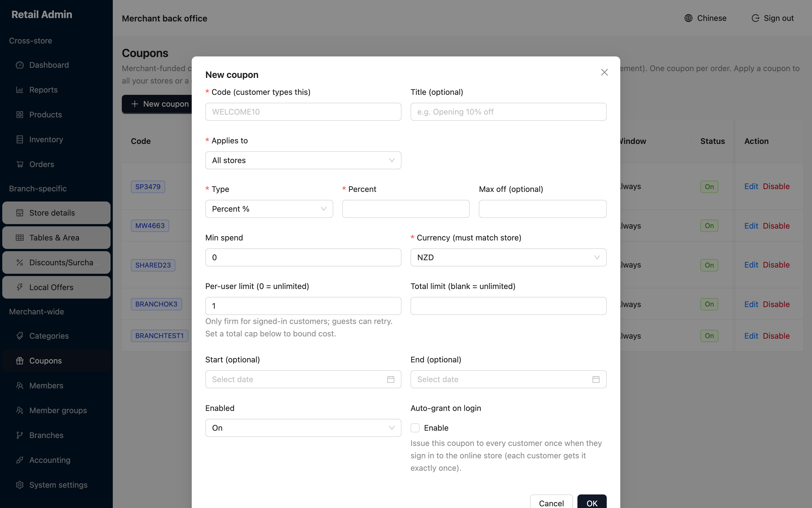Close the New coupon dialog
The width and height of the screenshot is (812, 508).
click(x=604, y=72)
